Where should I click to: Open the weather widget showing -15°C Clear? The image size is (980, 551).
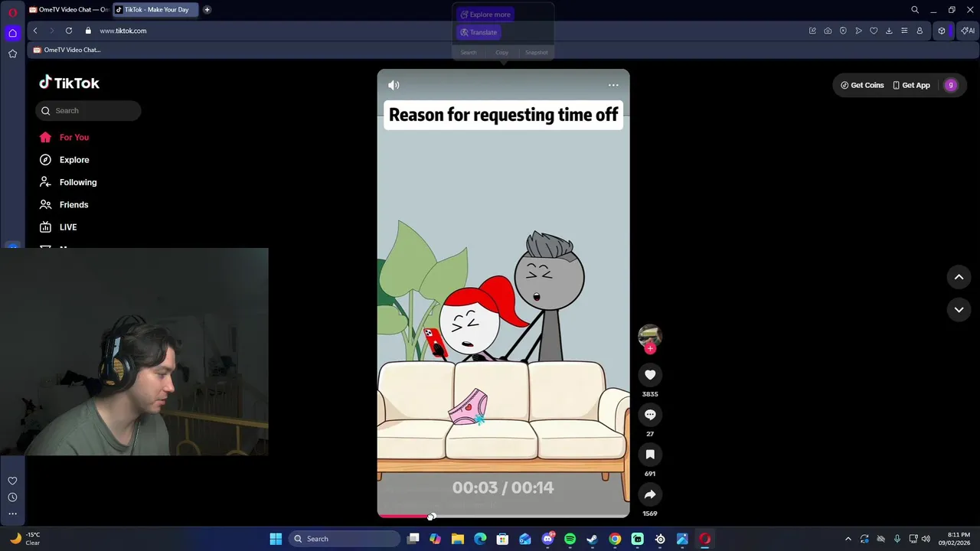[x=24, y=539]
